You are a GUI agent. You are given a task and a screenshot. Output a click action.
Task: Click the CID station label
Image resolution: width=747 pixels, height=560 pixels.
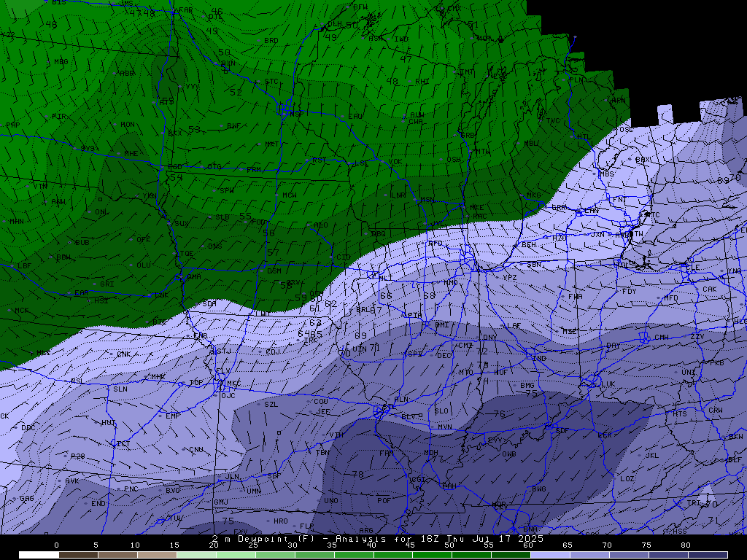pos(343,257)
